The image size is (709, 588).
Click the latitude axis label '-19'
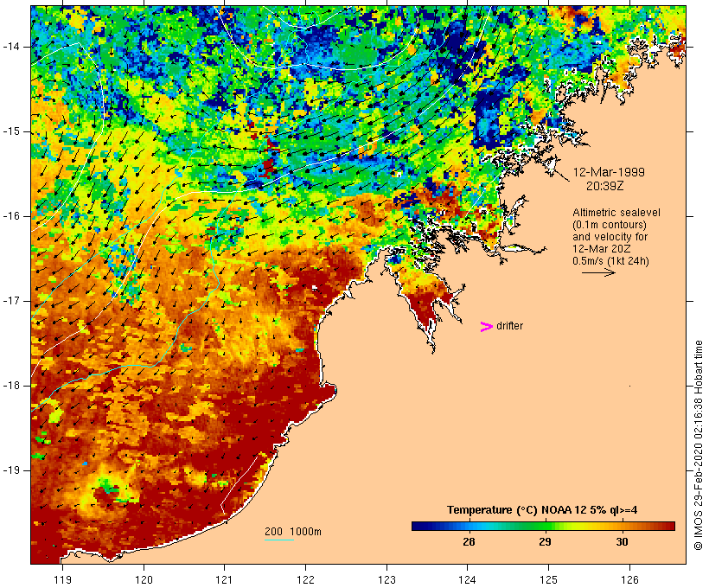click(11, 470)
